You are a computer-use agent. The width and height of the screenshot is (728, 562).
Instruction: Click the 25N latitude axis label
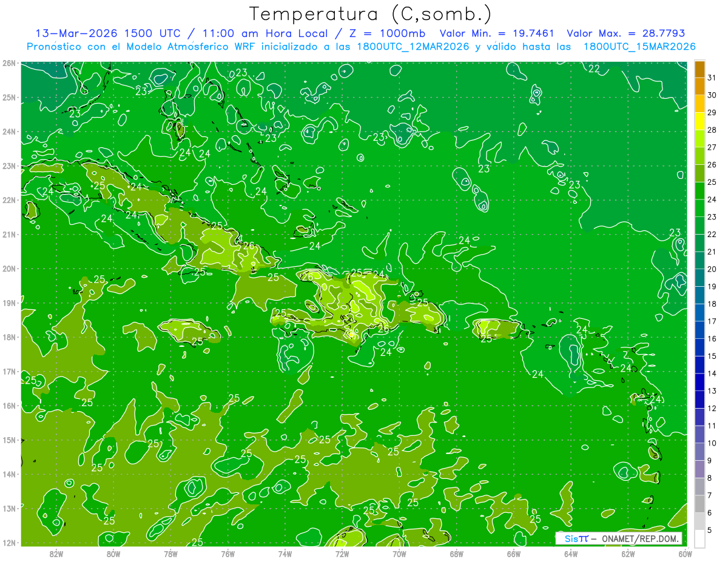tap(8, 97)
